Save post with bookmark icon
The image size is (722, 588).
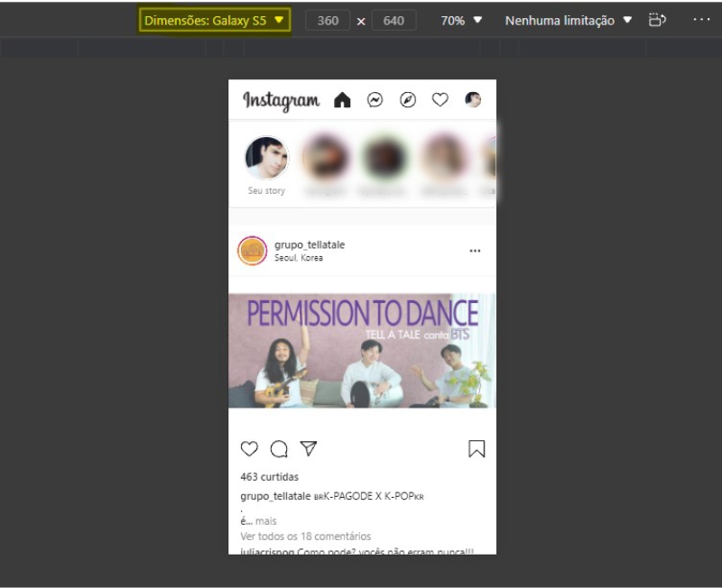pyautogui.click(x=477, y=448)
